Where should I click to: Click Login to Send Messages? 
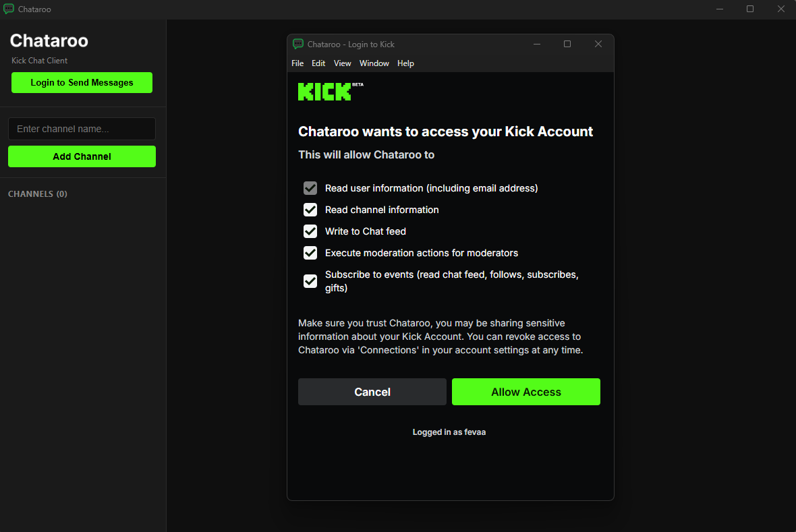[82, 82]
